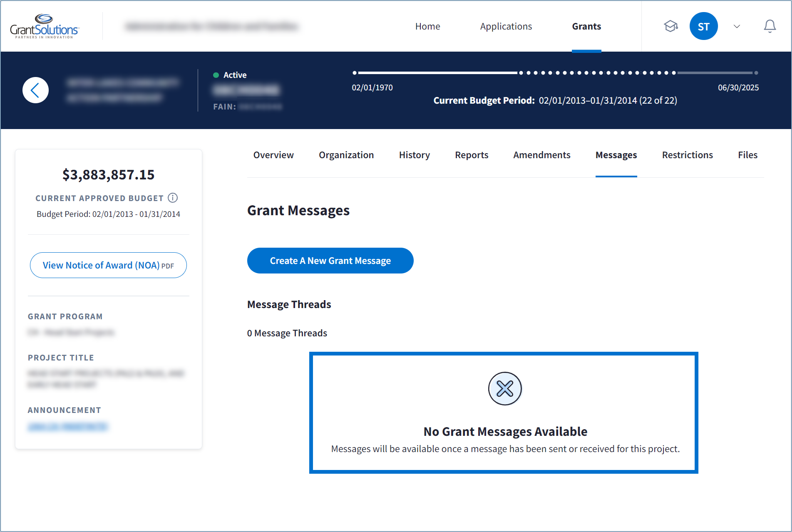Open the training graduation cap icon
This screenshot has height=532, width=792.
point(670,26)
